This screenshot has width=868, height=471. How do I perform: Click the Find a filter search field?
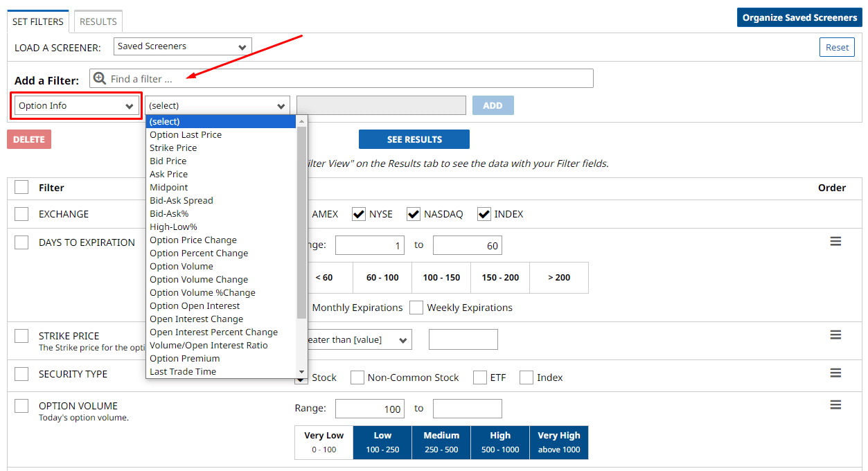coord(346,78)
